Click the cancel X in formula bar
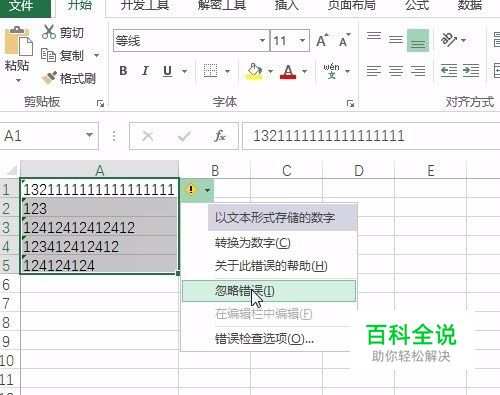Viewport: 500px width, 395px height. (x=148, y=136)
